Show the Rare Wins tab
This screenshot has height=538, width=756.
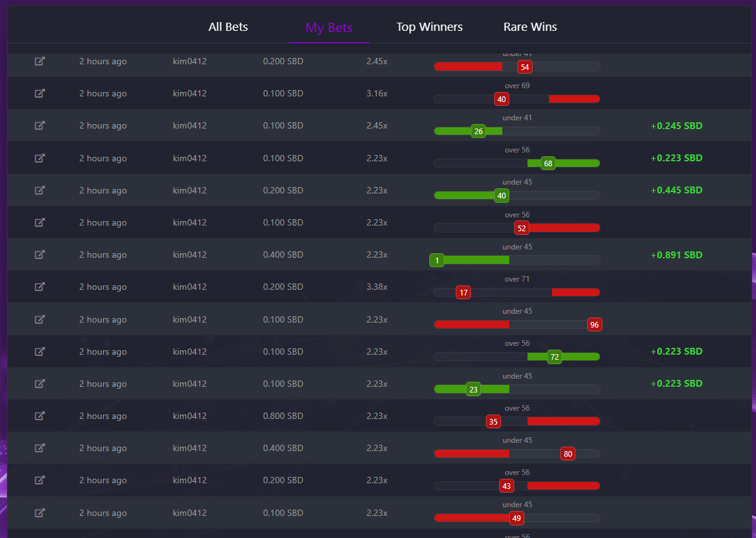(530, 27)
